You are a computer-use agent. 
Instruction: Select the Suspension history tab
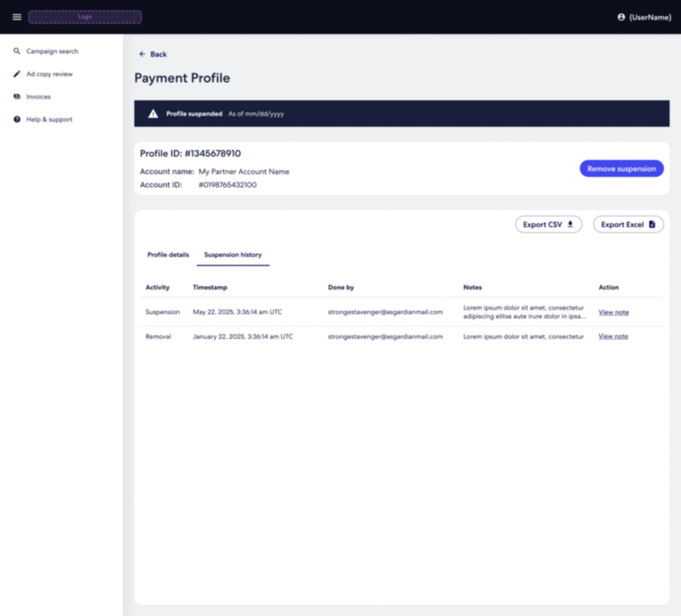point(233,255)
